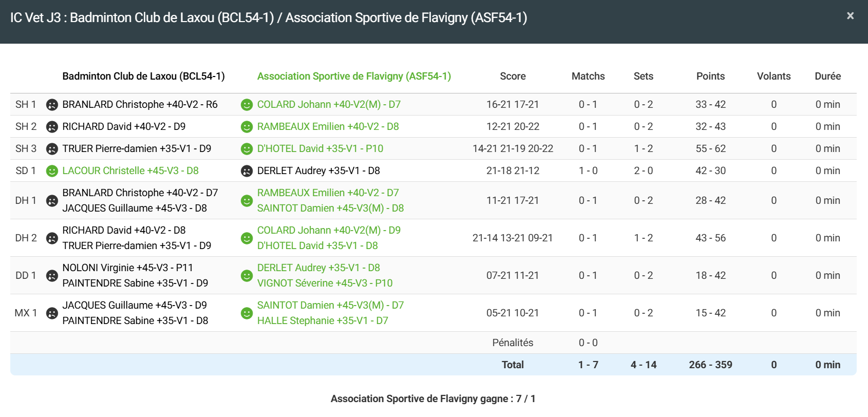Click sad face icon beside DERLET Audrey SD 1

[x=247, y=171]
